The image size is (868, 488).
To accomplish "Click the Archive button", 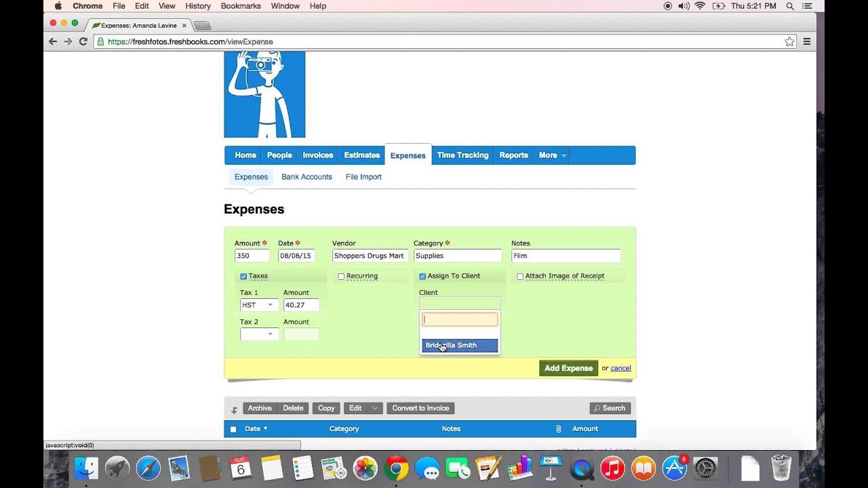I will [260, 408].
